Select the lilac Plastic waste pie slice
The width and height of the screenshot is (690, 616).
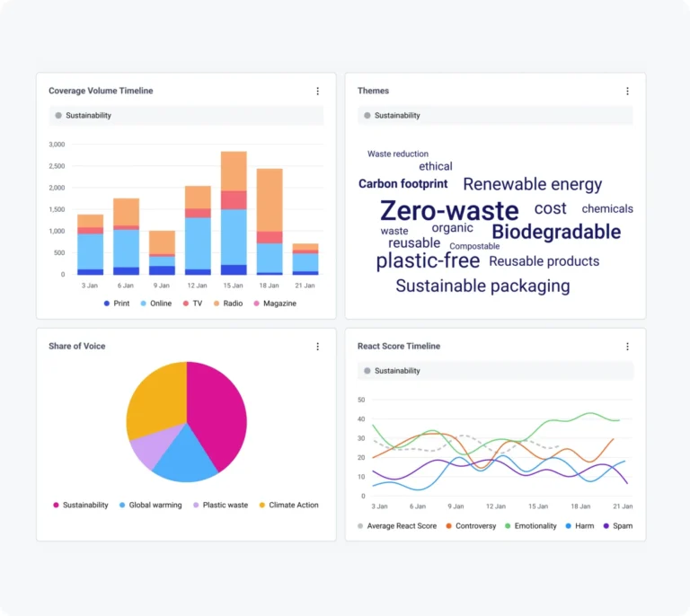tap(156, 445)
